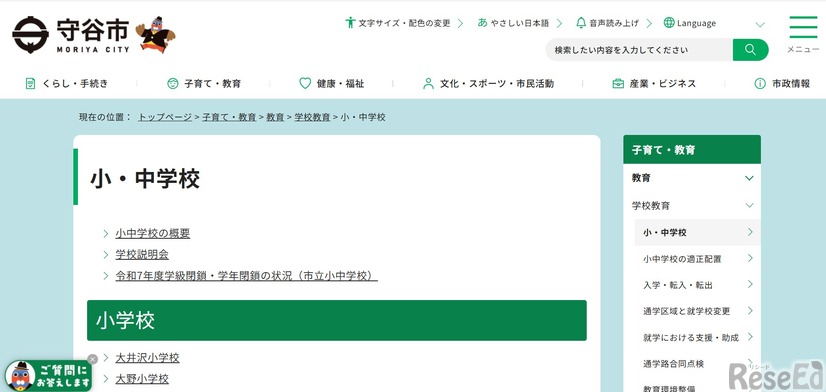This screenshot has width=826, height=392.
Task: Click the document icon beside くらし・手続き
Action: [31, 83]
